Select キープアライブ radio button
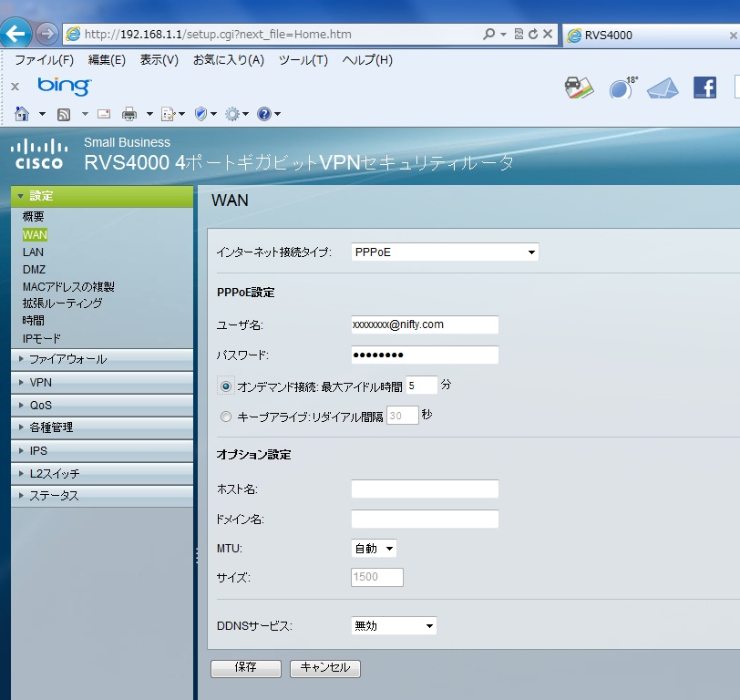Viewport: 740px width, 700px height. click(x=226, y=417)
